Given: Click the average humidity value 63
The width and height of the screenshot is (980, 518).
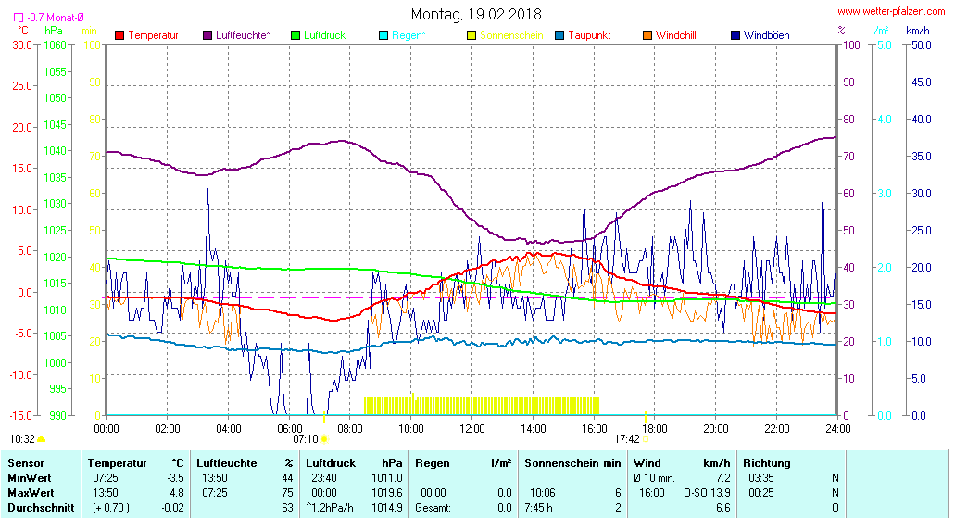Looking at the screenshot, I should [x=287, y=508].
